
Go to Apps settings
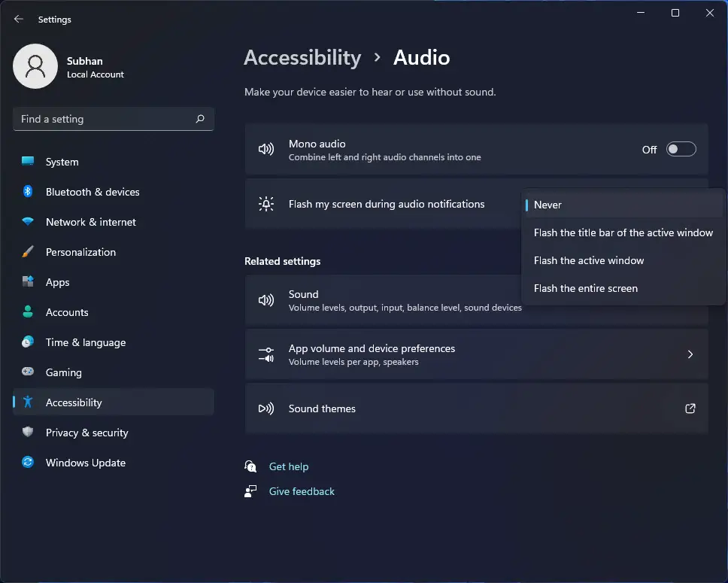pos(114,282)
